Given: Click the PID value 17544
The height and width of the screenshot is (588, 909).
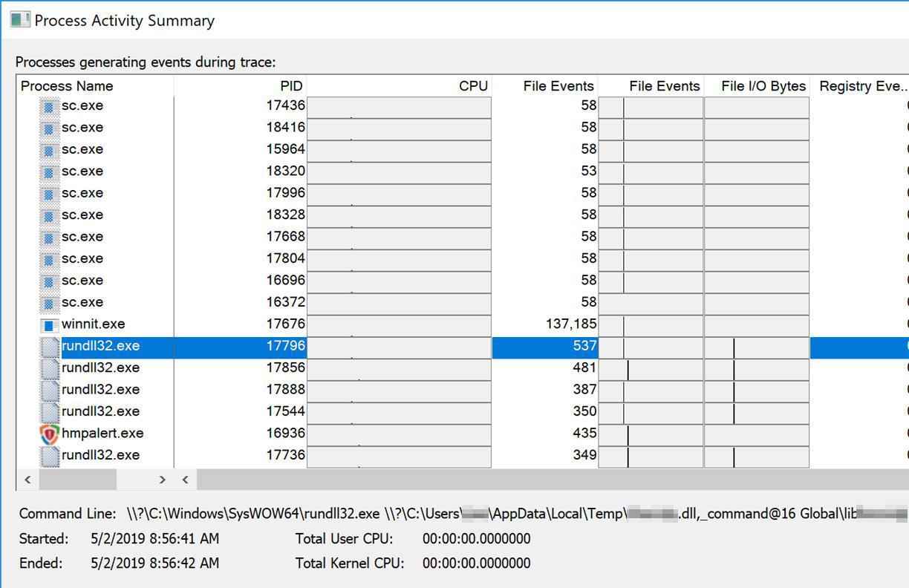Looking at the screenshot, I should 286,411.
